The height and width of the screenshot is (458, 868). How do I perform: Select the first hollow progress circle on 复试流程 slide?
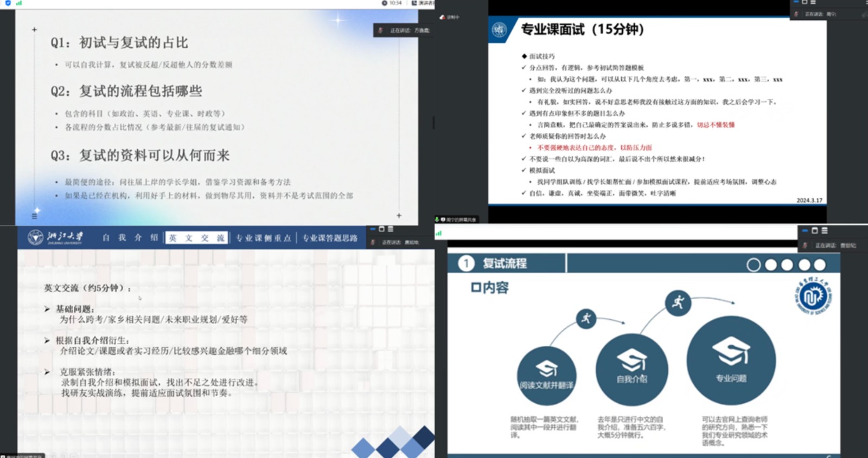(754, 265)
